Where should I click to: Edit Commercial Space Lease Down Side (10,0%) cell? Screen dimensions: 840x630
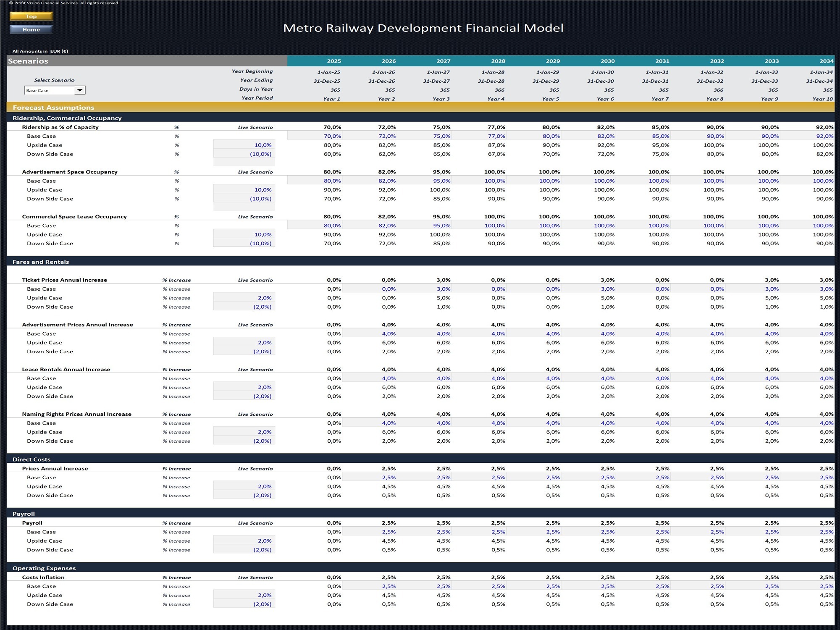point(244,244)
